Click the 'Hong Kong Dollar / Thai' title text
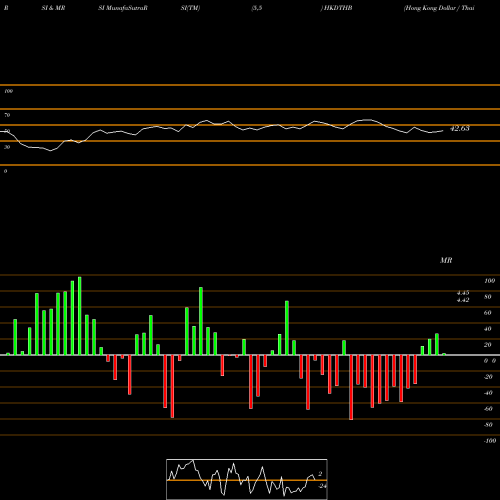 click(x=439, y=8)
